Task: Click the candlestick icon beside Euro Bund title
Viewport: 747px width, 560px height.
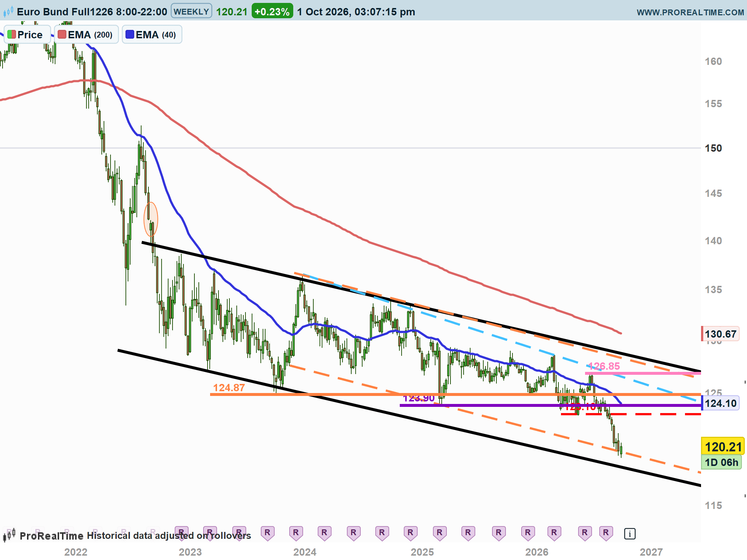Action: [x=8, y=12]
